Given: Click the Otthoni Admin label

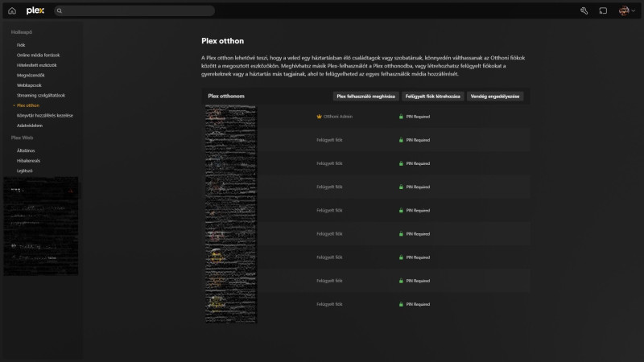Looking at the screenshot, I should [337, 117].
